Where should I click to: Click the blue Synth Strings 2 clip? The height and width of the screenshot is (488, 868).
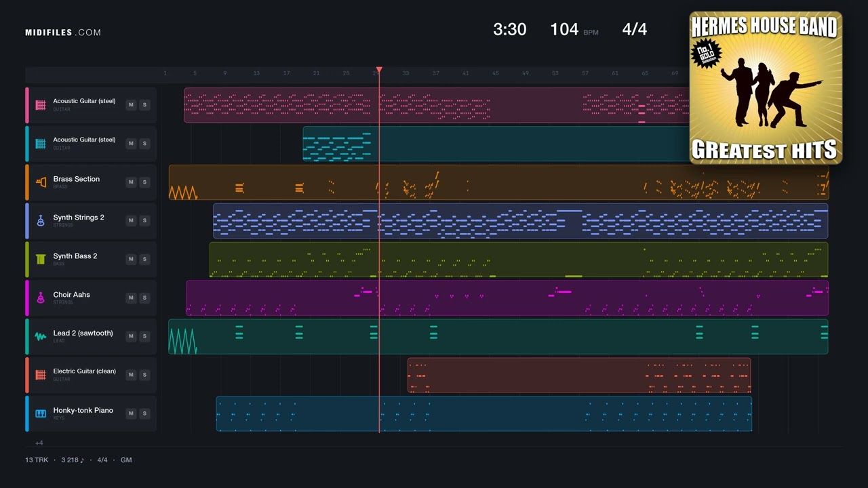coord(521,221)
